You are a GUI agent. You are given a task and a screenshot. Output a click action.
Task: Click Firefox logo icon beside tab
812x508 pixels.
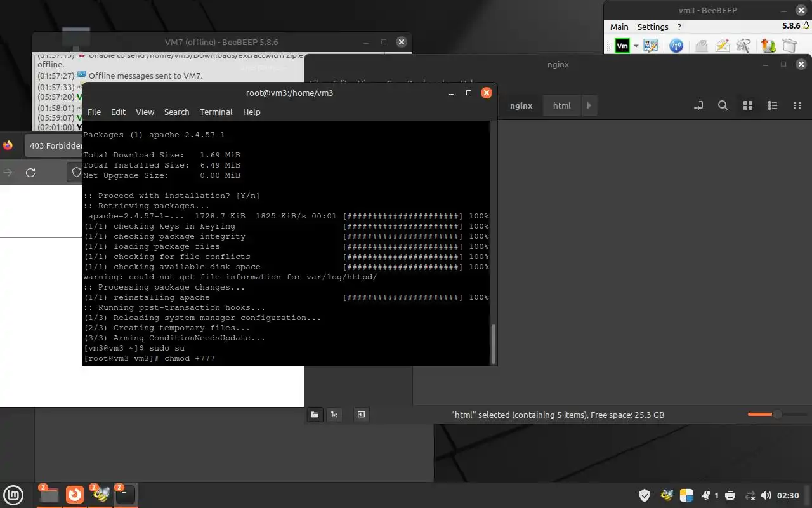(x=8, y=145)
